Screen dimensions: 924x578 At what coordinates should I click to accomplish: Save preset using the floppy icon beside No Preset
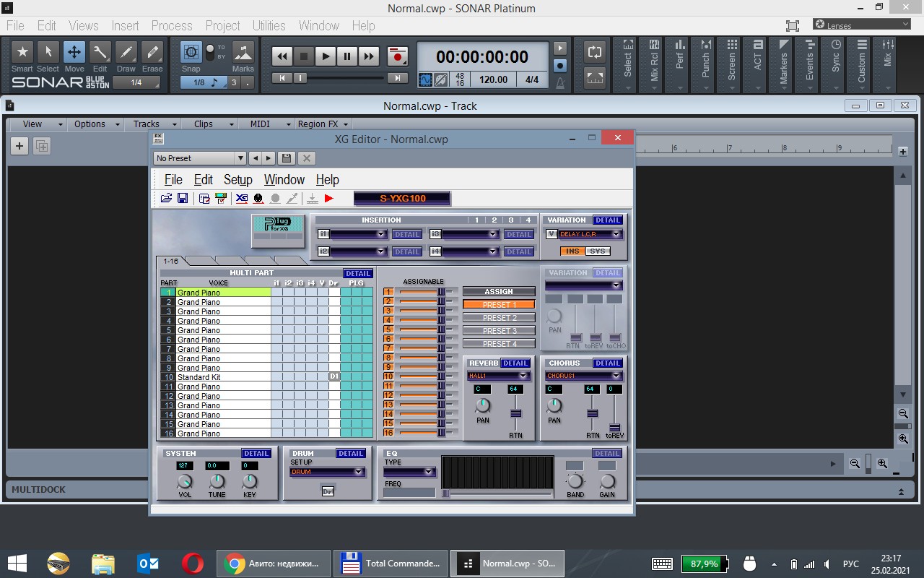coord(287,158)
